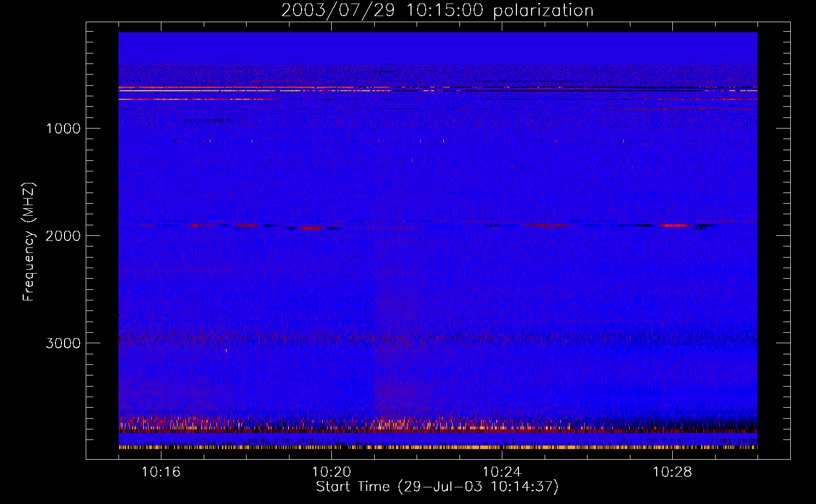The height and width of the screenshot is (504, 816).
Task: Click the 10:28 time tick label
Action: click(x=672, y=472)
